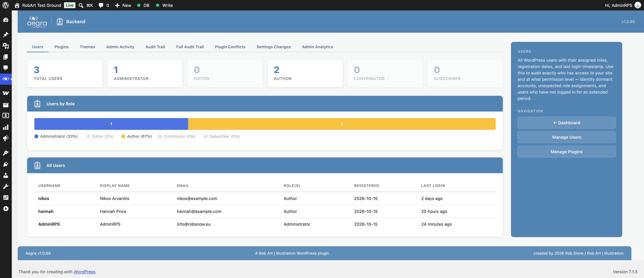The height and width of the screenshot is (278, 644).
Task: Open Users person icon in sidebar
Action: tap(6, 175)
